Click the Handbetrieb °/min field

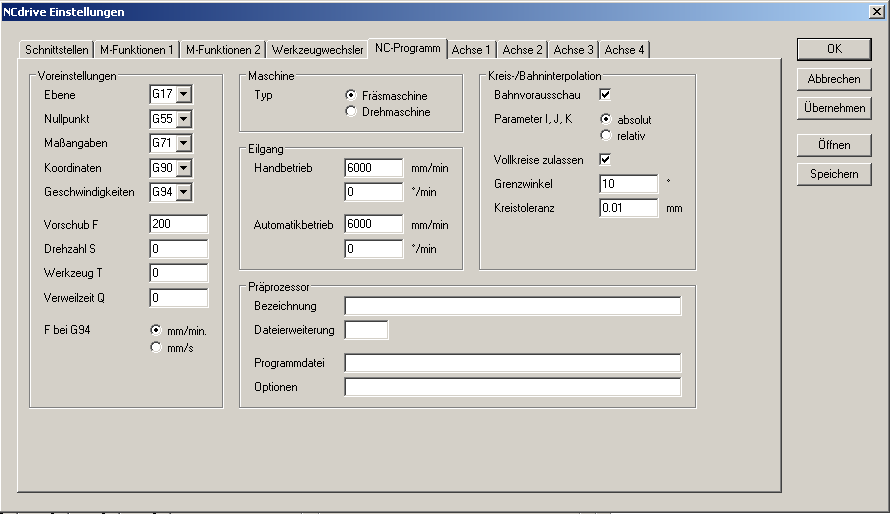click(x=373, y=192)
